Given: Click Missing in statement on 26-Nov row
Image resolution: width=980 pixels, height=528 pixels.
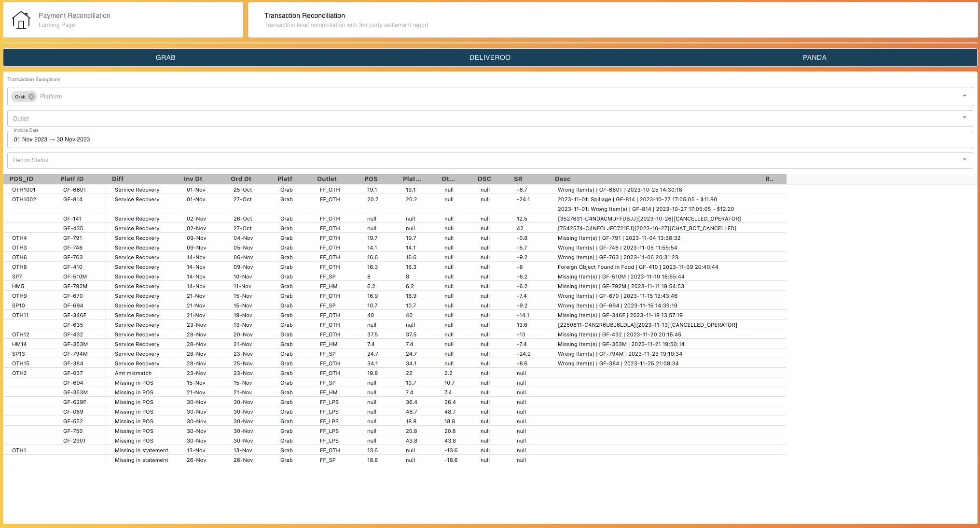Looking at the screenshot, I should coord(141,460).
